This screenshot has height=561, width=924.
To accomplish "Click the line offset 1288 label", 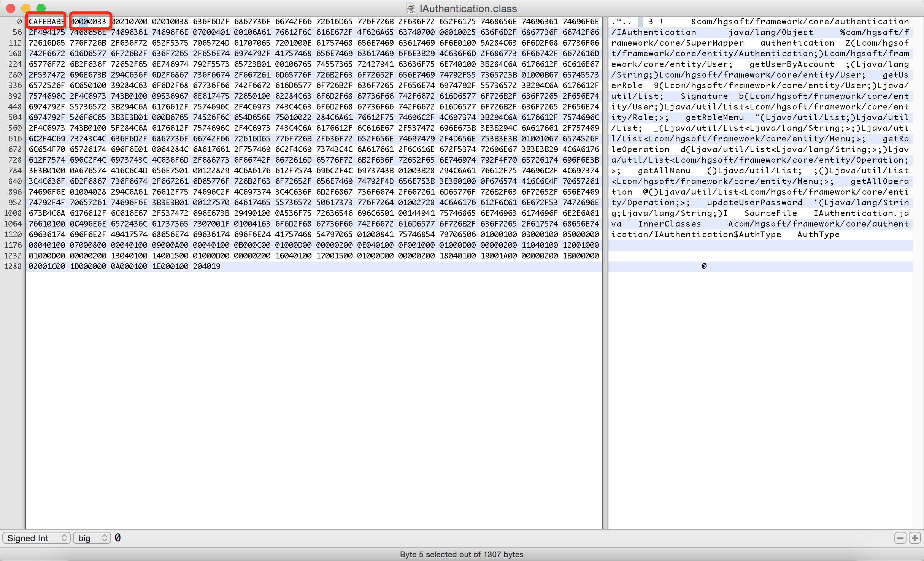I will tap(13, 266).
